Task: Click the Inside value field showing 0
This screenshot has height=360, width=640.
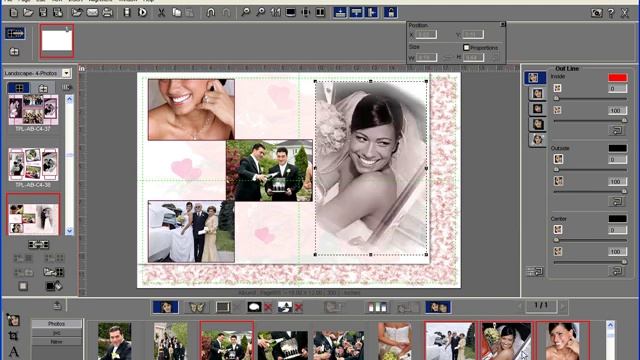Action: point(617,89)
